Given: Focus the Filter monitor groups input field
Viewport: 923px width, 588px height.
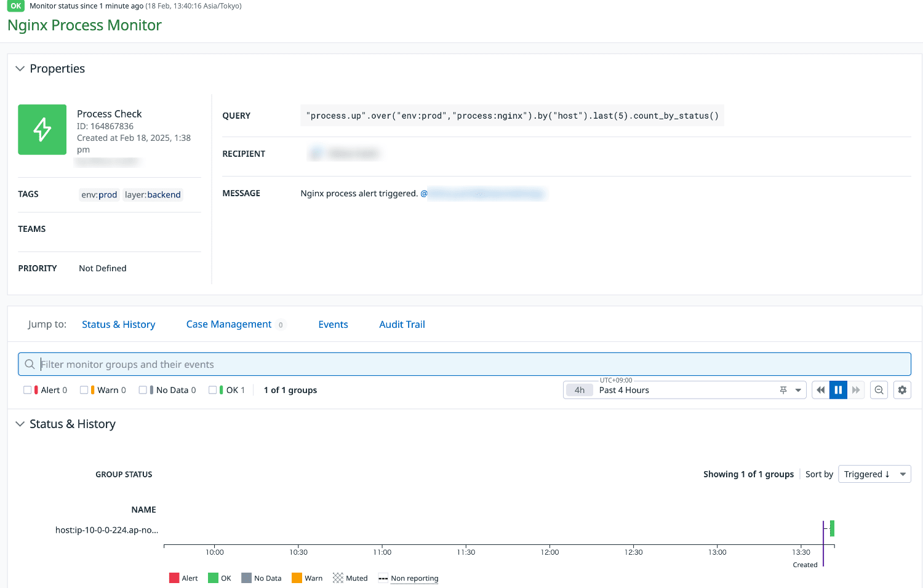Looking at the screenshot, I should click(x=465, y=364).
